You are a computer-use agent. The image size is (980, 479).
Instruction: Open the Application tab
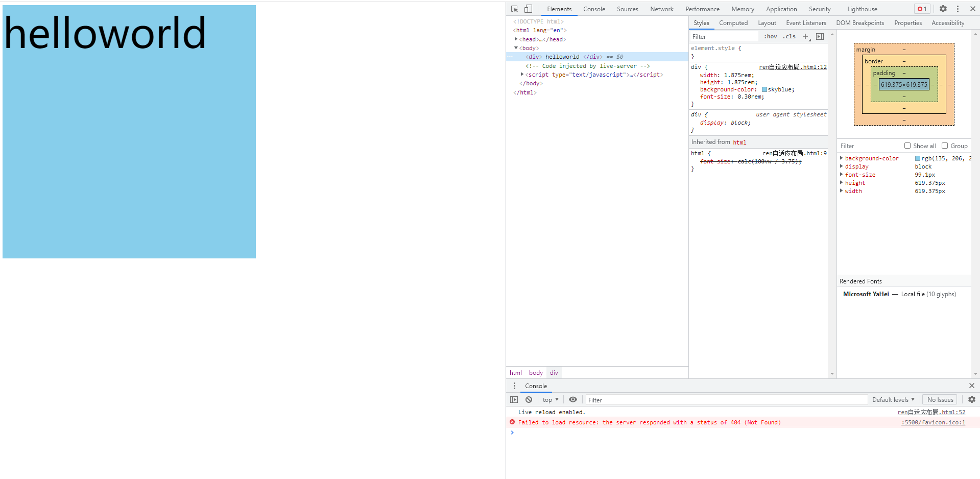click(x=781, y=9)
